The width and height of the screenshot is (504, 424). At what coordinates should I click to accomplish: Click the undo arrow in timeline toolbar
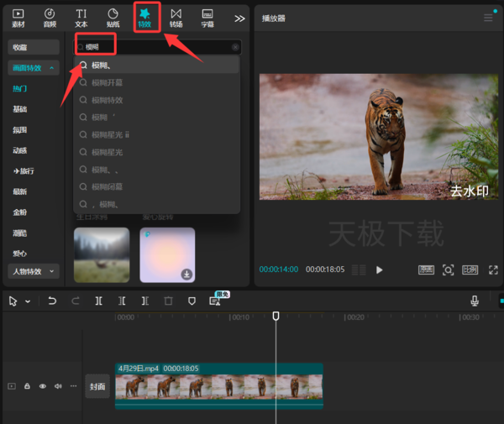coord(52,301)
